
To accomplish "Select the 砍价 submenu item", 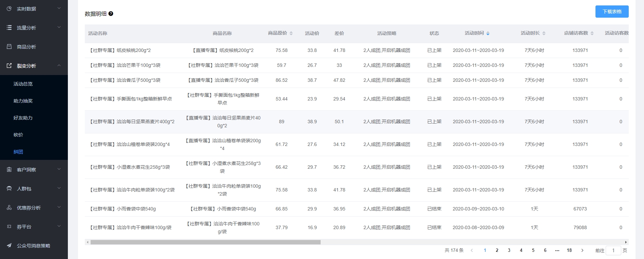I will (x=18, y=135).
